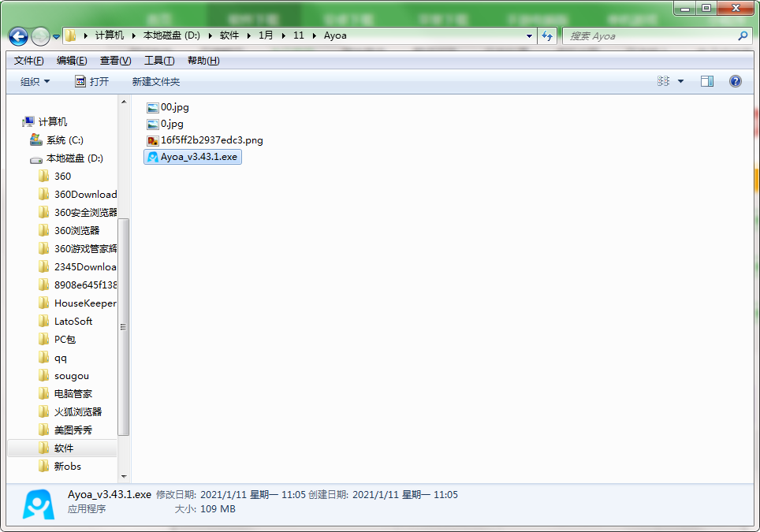Open the 360 folder in tree
Image resolution: width=760 pixels, height=532 pixels.
pos(54,177)
